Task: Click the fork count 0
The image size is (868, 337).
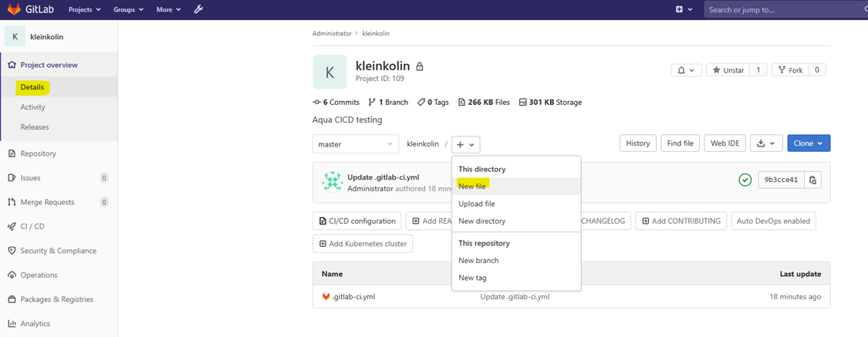Action: click(x=817, y=70)
